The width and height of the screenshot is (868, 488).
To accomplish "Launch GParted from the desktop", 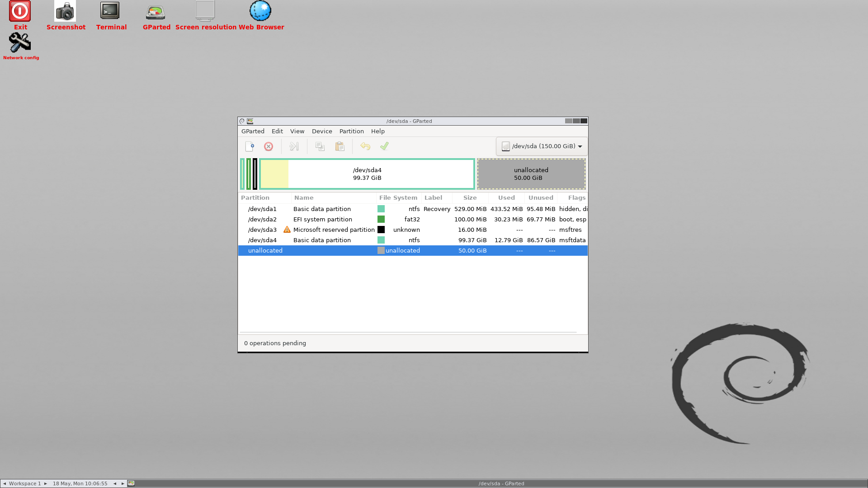I will 156,12.
